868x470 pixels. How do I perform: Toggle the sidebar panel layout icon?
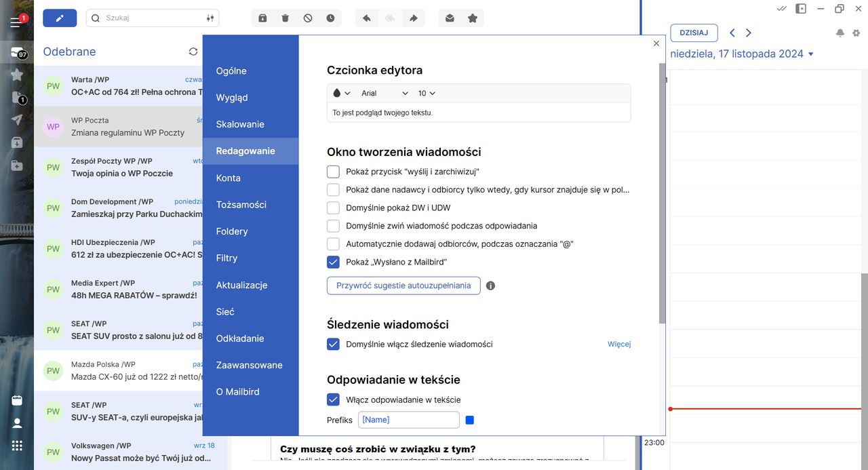pos(801,9)
